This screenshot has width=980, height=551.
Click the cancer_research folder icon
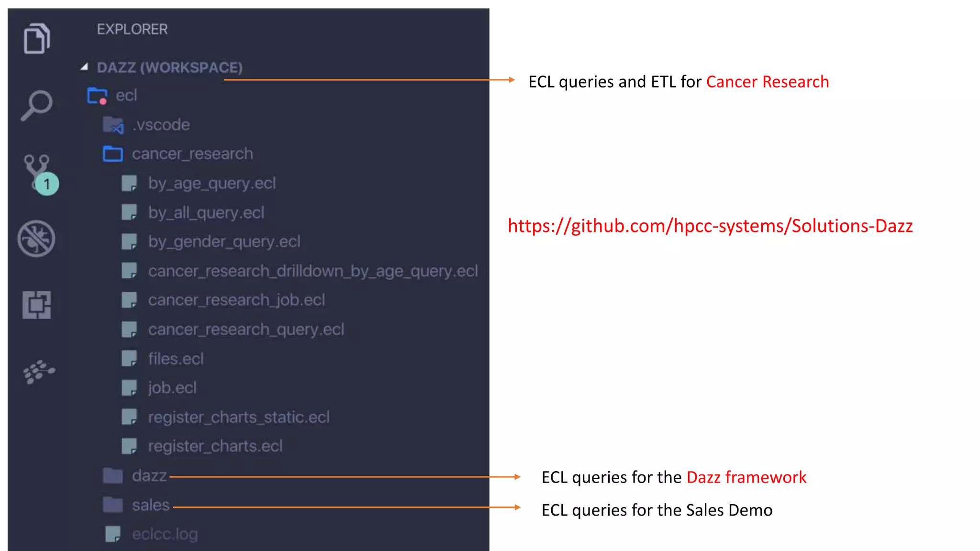tap(113, 154)
